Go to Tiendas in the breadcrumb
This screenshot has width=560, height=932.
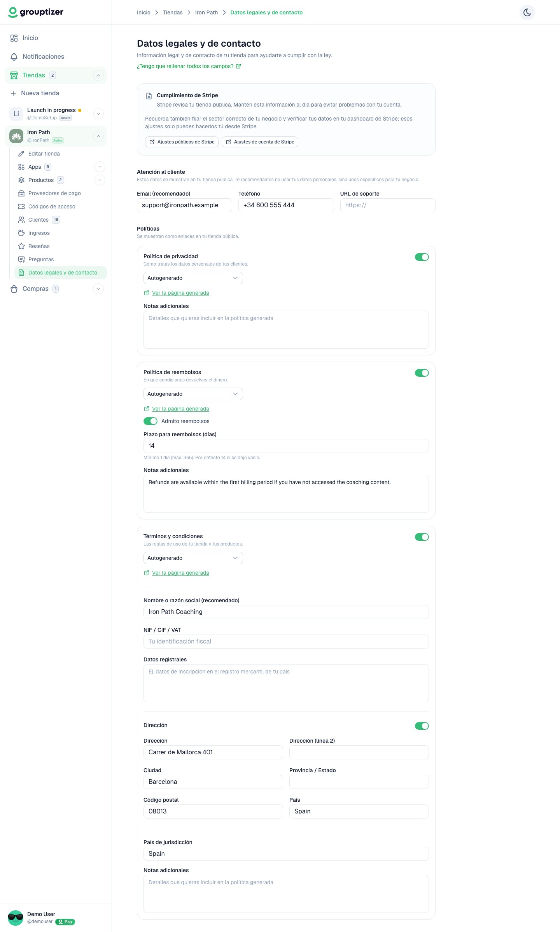coord(173,12)
